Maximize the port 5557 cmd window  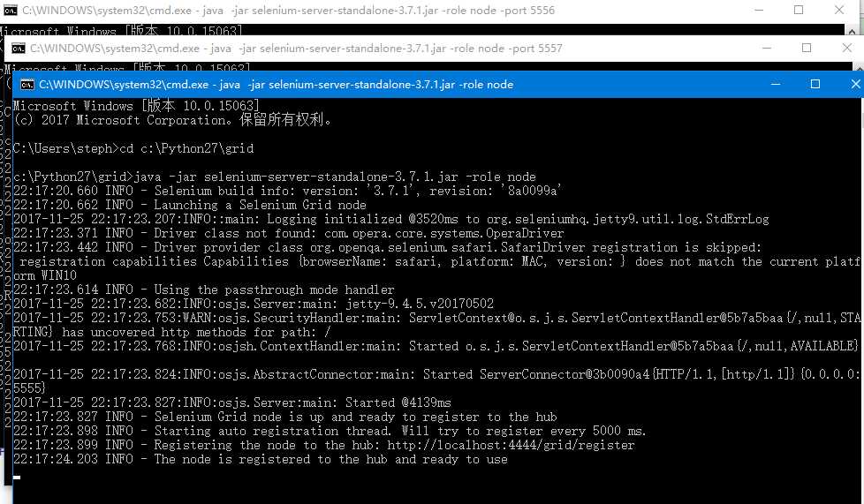click(x=807, y=49)
